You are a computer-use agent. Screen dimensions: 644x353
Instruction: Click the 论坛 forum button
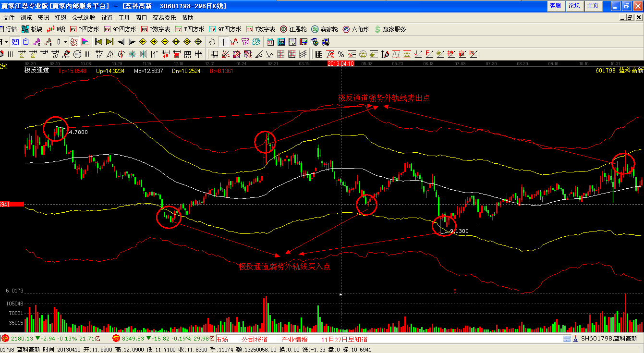[574, 6]
